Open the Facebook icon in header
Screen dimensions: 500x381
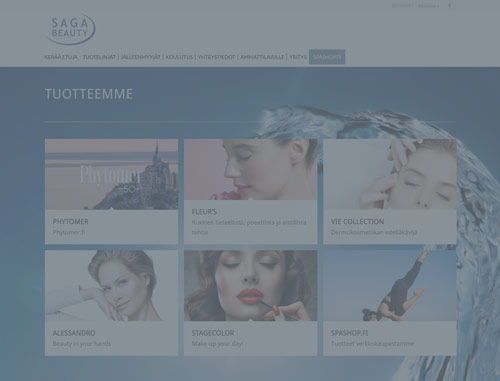pyautogui.click(x=449, y=6)
